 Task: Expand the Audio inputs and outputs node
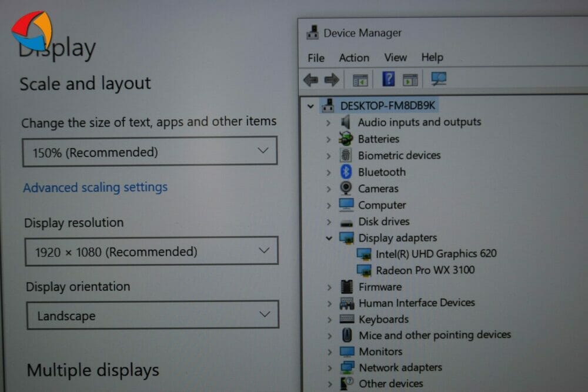pos(328,123)
